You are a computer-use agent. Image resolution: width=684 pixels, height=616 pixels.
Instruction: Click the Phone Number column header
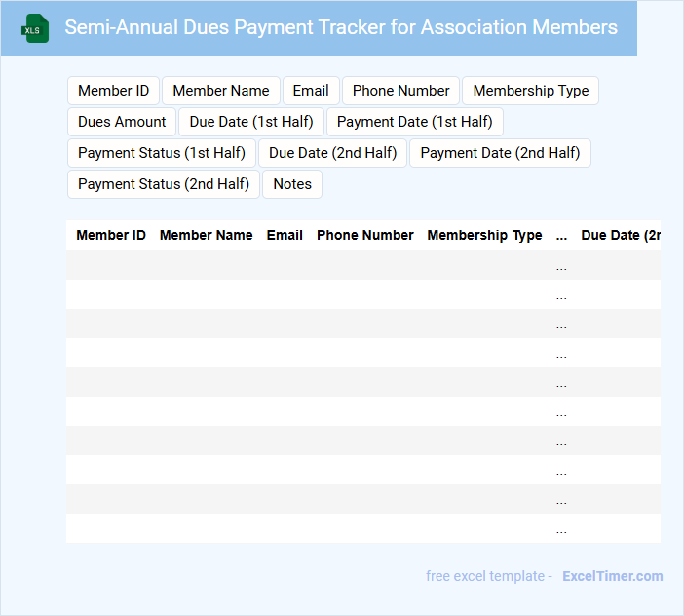click(x=364, y=235)
